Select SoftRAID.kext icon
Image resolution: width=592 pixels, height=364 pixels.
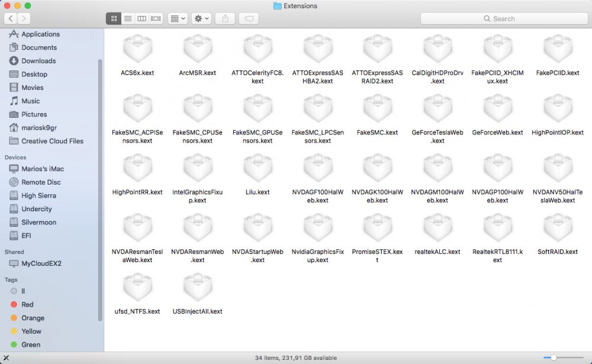coord(558,228)
